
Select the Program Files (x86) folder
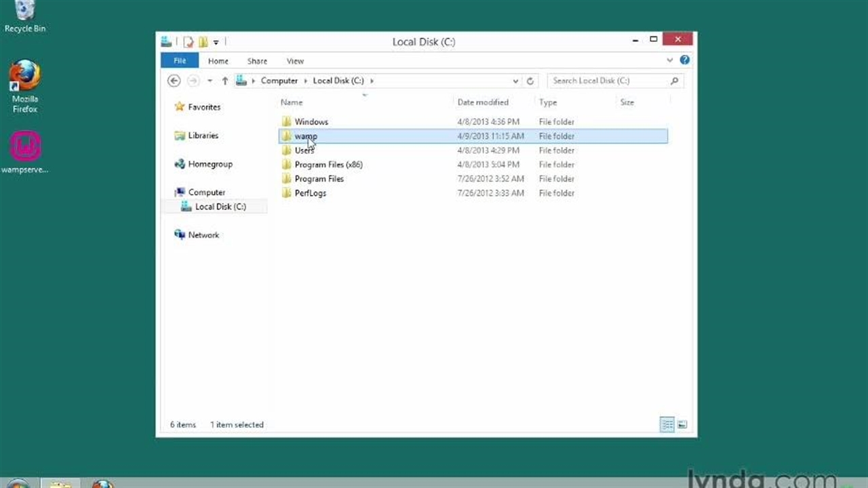click(328, 165)
